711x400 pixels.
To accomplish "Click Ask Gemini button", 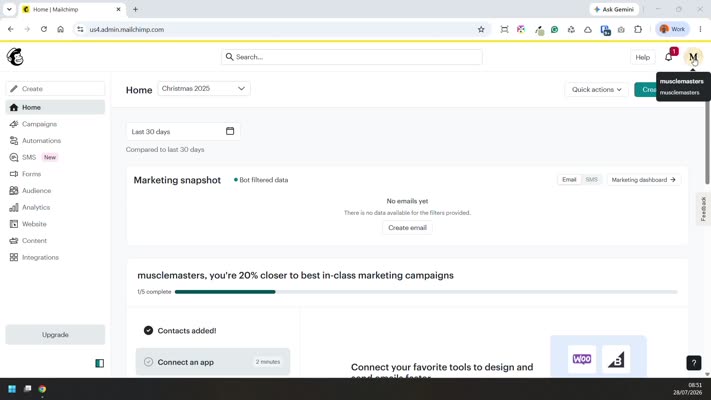I will coord(614,9).
